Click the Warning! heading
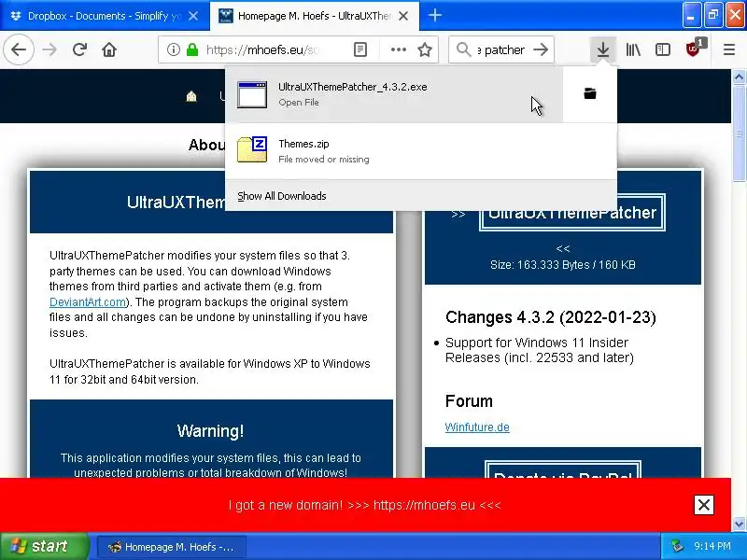Screen dimensions: 747x560 click(x=210, y=431)
